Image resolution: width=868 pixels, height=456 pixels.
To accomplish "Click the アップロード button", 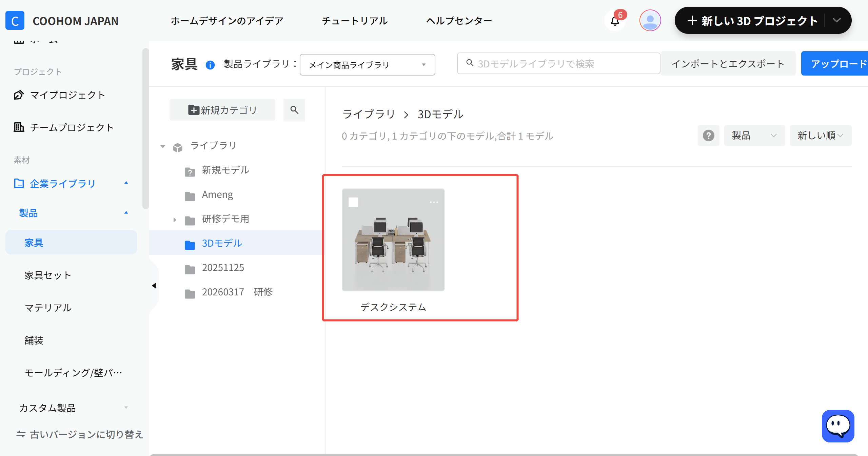I will tap(835, 63).
